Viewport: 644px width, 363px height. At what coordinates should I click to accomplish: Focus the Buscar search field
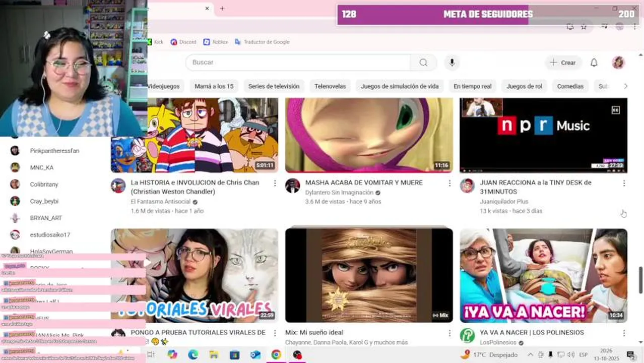tap(298, 63)
